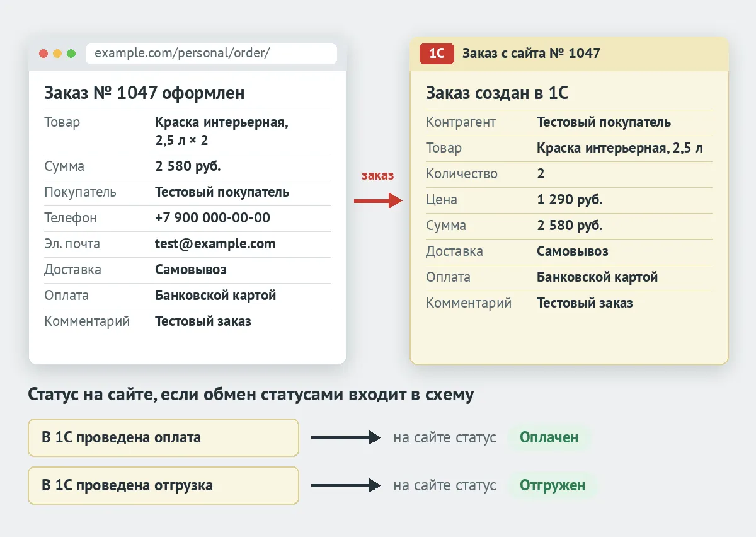The width and height of the screenshot is (756, 537).
Task: Click 'Тестовый покупатель' in the site order
Action: point(222,192)
